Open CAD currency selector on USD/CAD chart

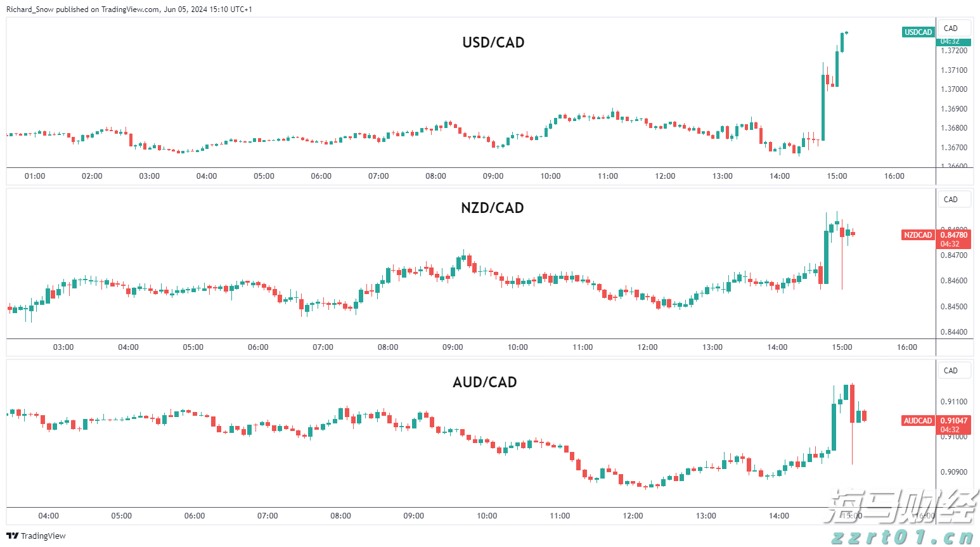point(951,29)
